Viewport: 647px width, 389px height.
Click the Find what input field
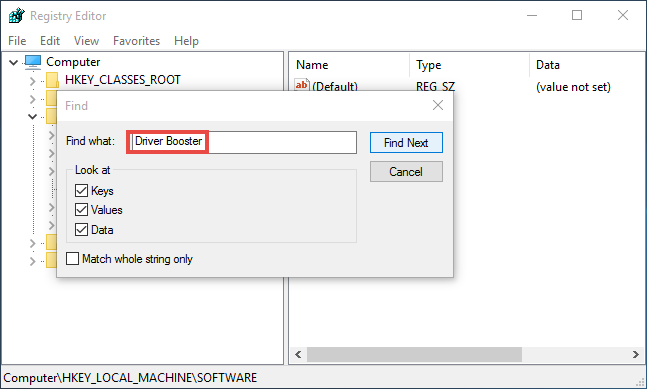[241, 142]
